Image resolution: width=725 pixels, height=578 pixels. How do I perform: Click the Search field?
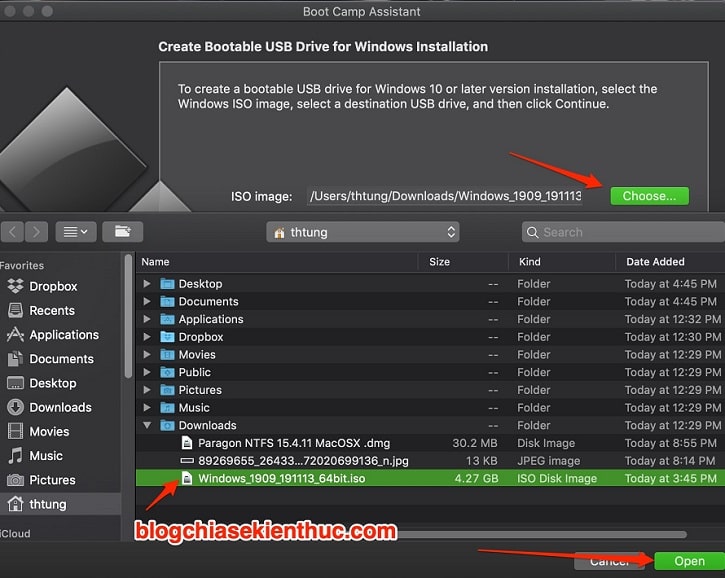click(x=623, y=232)
